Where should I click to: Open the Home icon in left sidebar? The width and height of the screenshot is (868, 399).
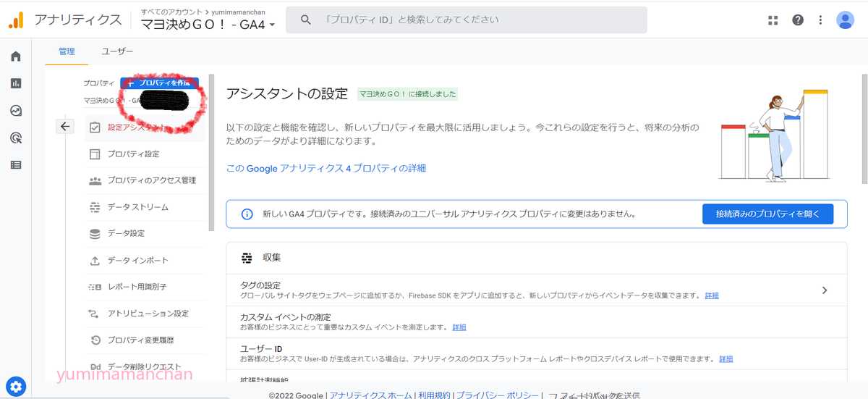tap(16, 56)
